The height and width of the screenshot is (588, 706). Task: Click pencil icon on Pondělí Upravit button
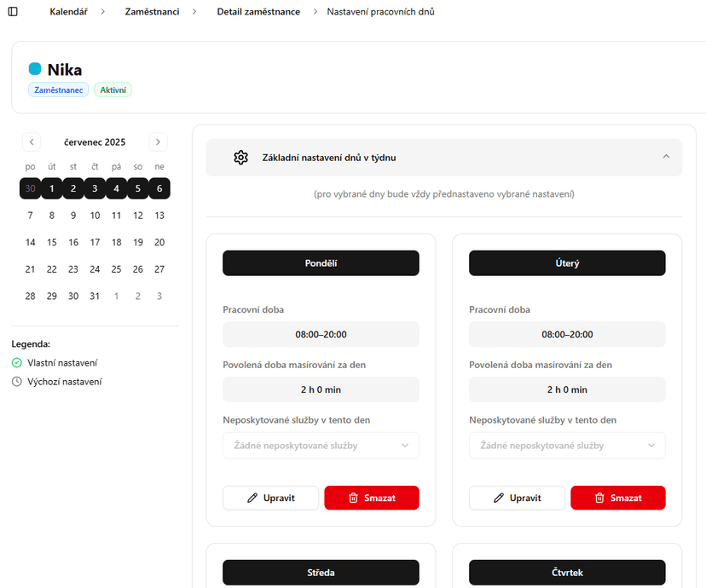[x=252, y=498]
